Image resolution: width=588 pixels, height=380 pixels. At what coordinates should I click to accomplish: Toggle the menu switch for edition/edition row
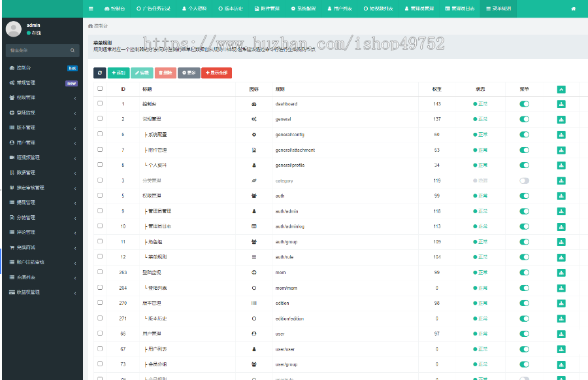(524, 319)
